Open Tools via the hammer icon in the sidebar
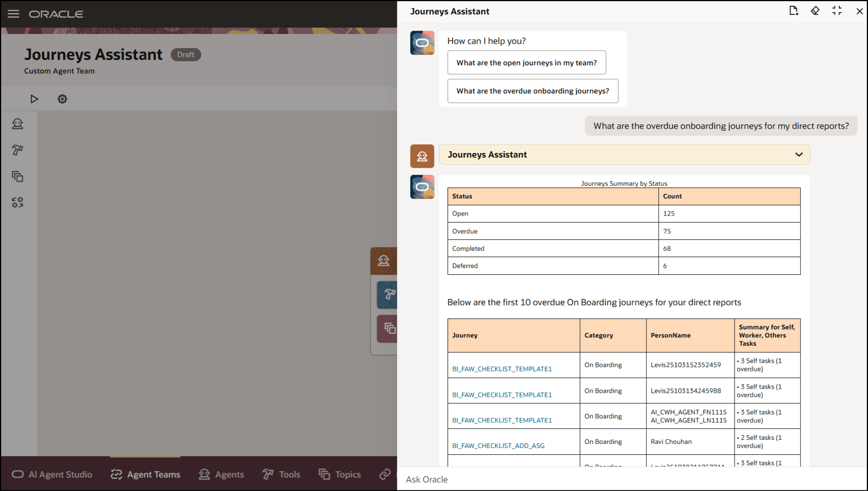The width and height of the screenshot is (868, 491). pyautogui.click(x=17, y=150)
